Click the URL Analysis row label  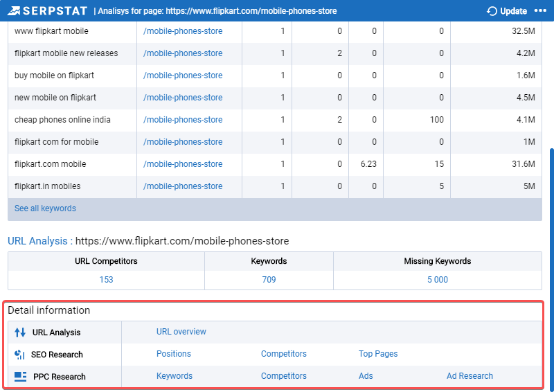click(57, 332)
